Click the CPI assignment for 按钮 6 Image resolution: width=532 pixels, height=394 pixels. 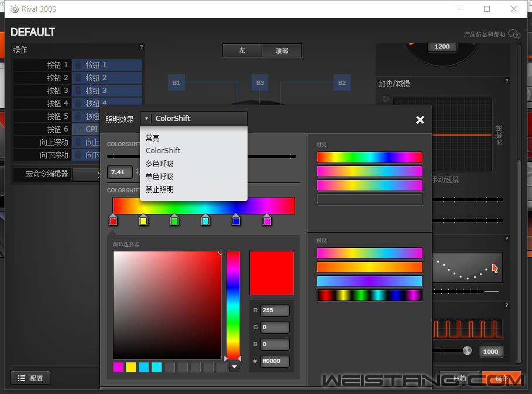[x=86, y=129]
